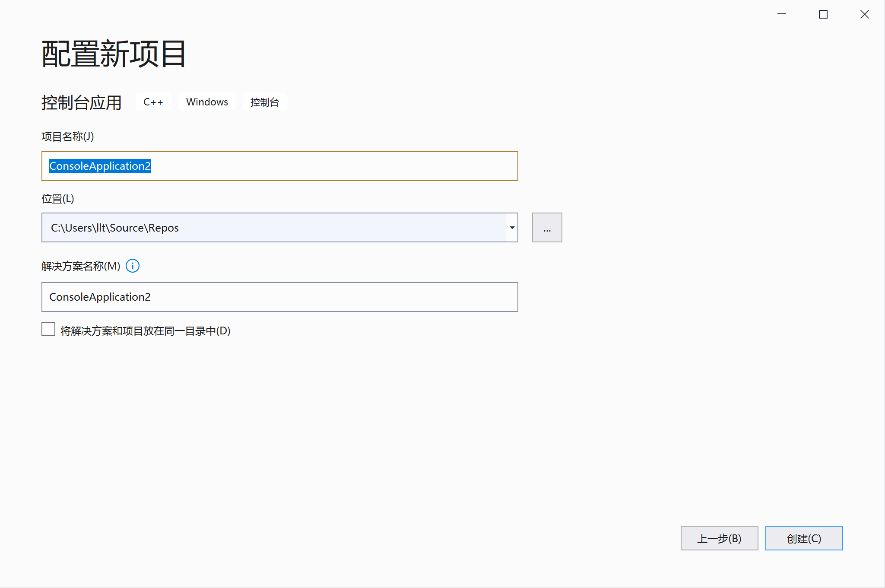This screenshot has width=885, height=588.
Task: Click the 控制台 tag label
Action: click(264, 102)
